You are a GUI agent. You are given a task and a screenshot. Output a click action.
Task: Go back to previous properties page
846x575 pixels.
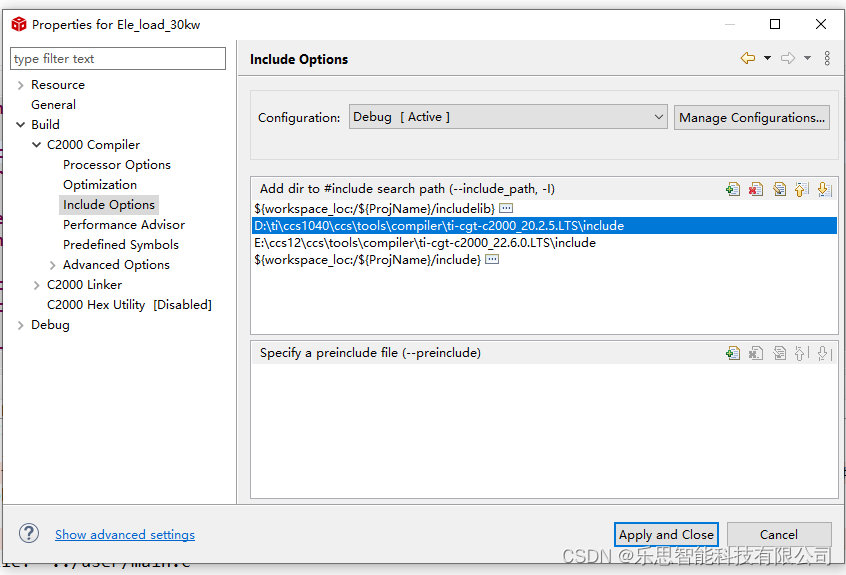(x=748, y=58)
